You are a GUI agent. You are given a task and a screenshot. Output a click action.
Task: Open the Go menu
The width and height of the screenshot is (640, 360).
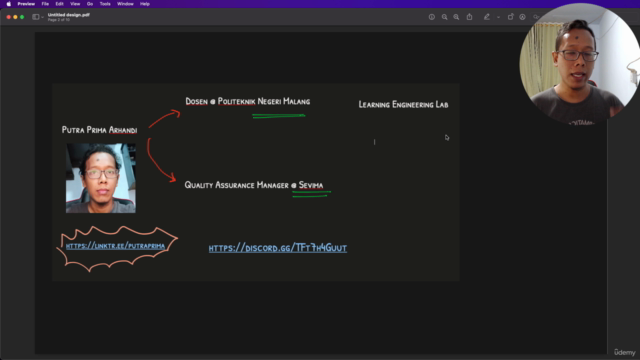(90, 4)
